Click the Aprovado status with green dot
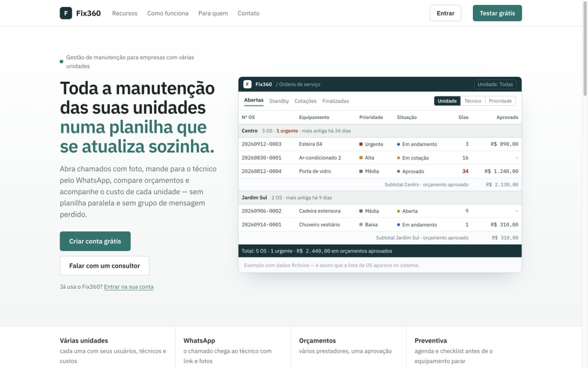The image size is (588, 368). 411,171
